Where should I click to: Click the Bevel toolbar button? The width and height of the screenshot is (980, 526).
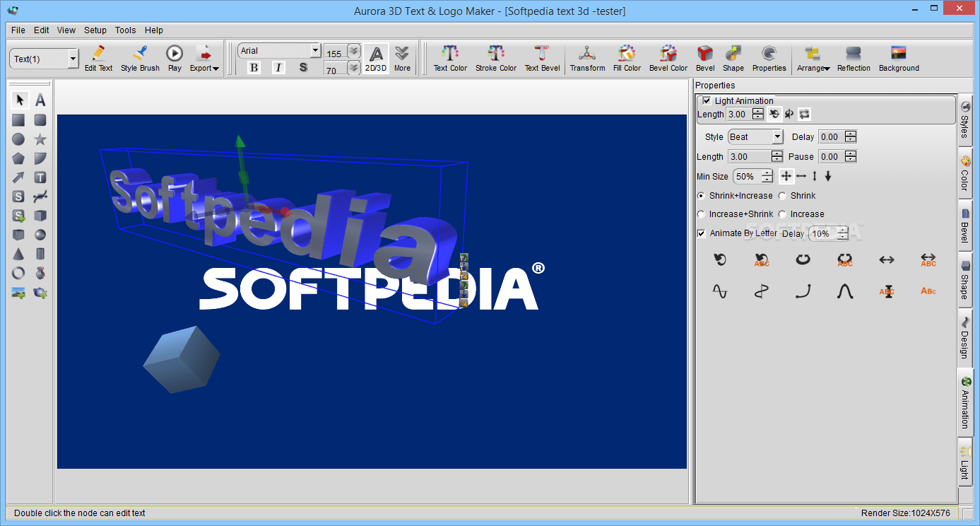point(705,58)
